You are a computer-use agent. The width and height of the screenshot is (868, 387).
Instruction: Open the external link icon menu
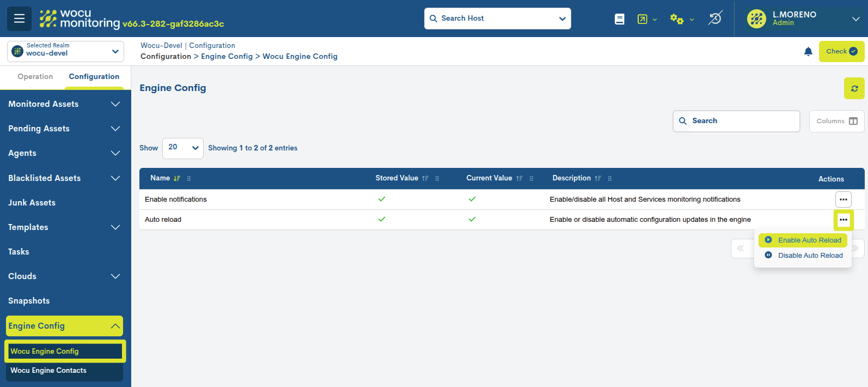pos(646,19)
